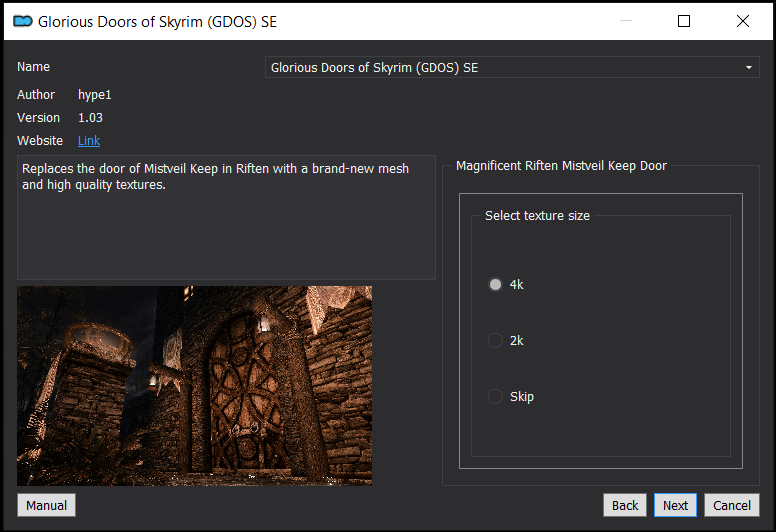
Task: Click the Mod Organizer icon in title bar
Action: (x=23, y=21)
